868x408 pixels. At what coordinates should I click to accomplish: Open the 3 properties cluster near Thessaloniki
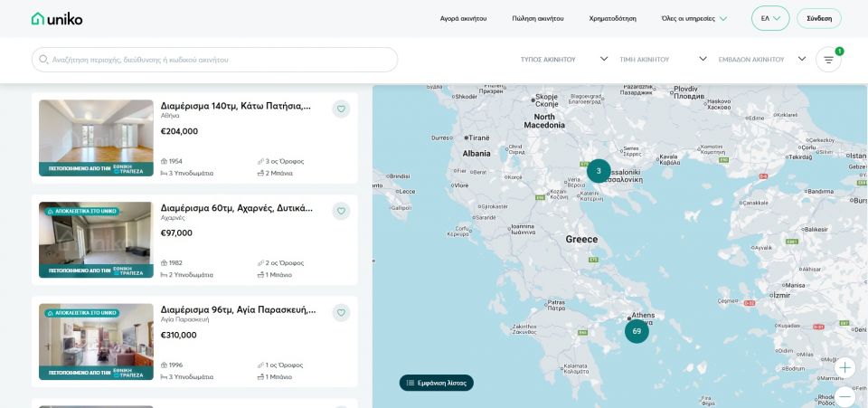point(599,171)
